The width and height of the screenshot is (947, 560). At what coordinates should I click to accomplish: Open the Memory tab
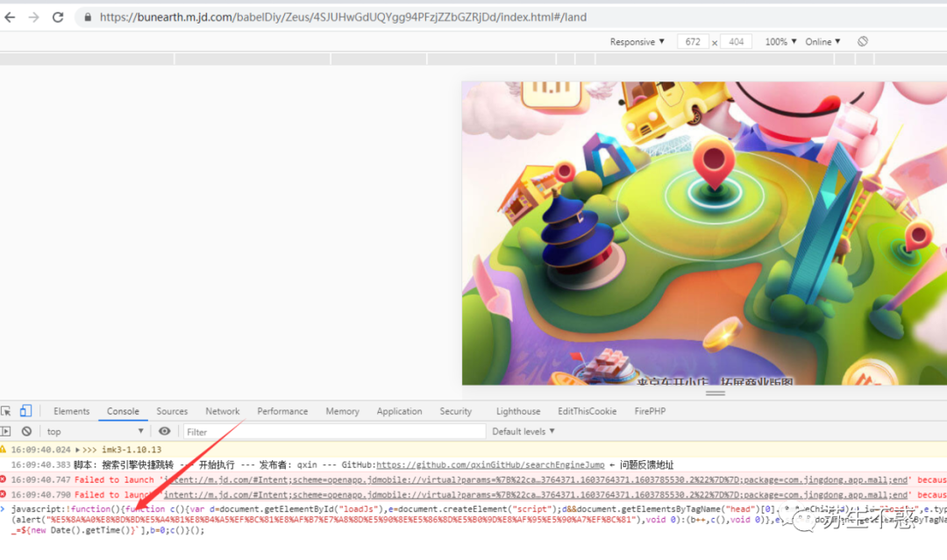[343, 411]
